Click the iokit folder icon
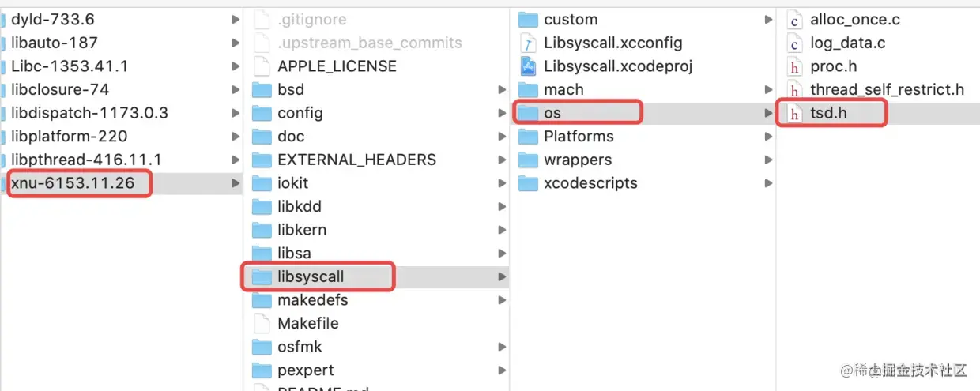Image resolution: width=980 pixels, height=391 pixels. (262, 183)
